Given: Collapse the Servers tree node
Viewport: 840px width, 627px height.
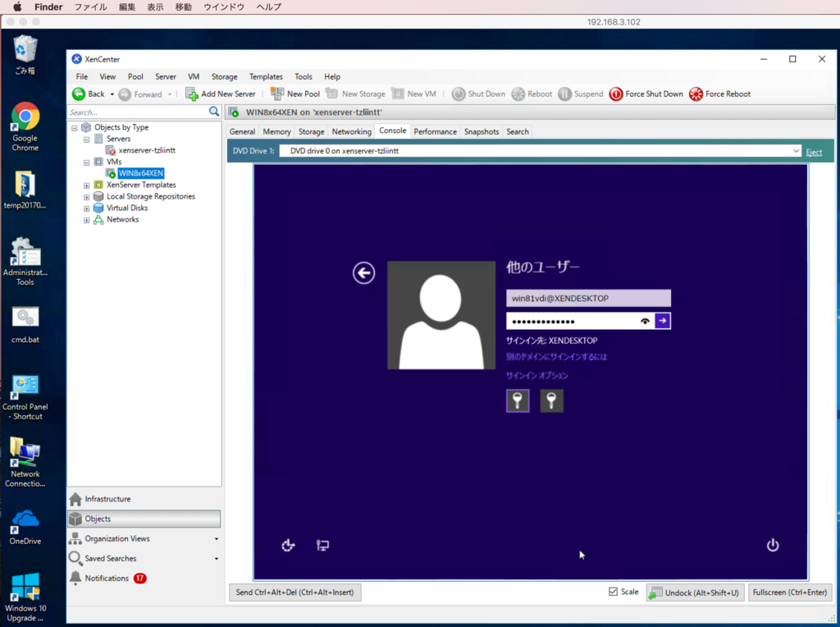Looking at the screenshot, I should tap(86, 140).
